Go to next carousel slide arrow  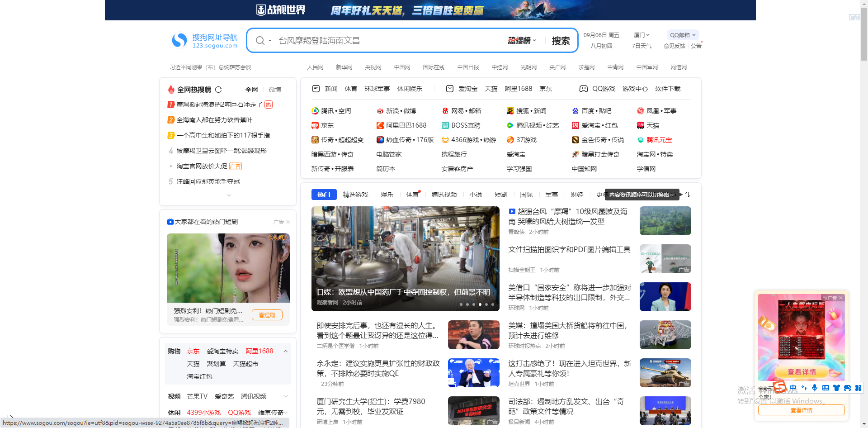point(494,259)
